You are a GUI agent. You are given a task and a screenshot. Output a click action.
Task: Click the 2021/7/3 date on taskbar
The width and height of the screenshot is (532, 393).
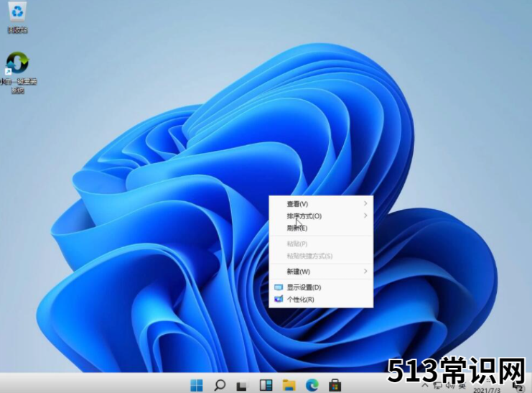[x=487, y=390]
